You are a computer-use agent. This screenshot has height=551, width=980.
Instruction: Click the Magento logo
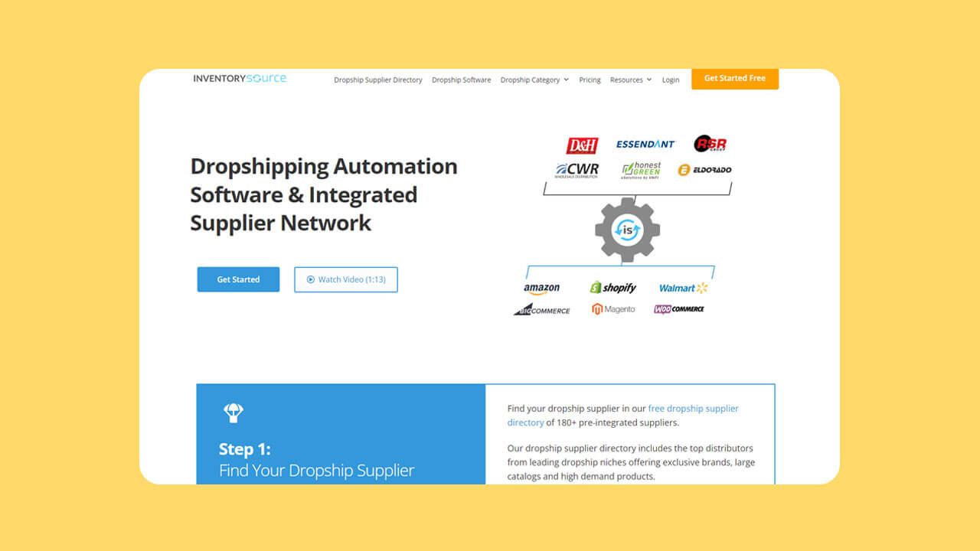tap(613, 309)
